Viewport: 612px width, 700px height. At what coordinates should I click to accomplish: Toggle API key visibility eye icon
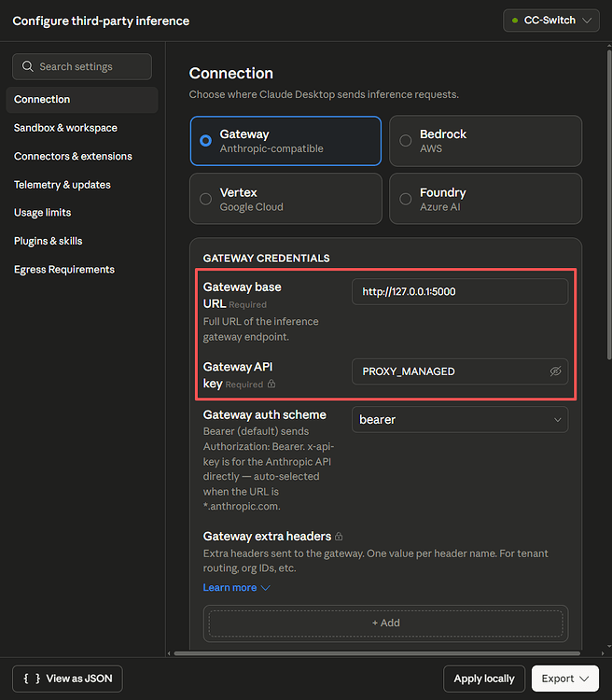pyautogui.click(x=555, y=371)
